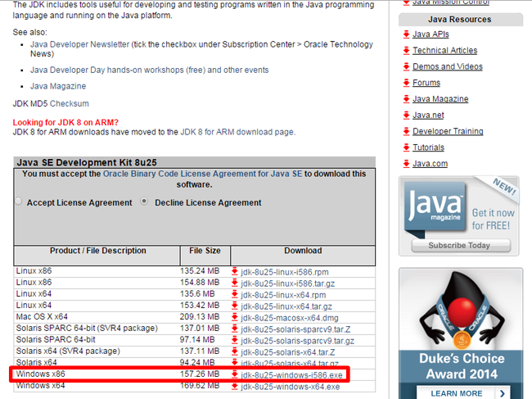Download jdk-8u25-windows-x64.exe file
Screen dimensions: 532x399
coord(290,387)
